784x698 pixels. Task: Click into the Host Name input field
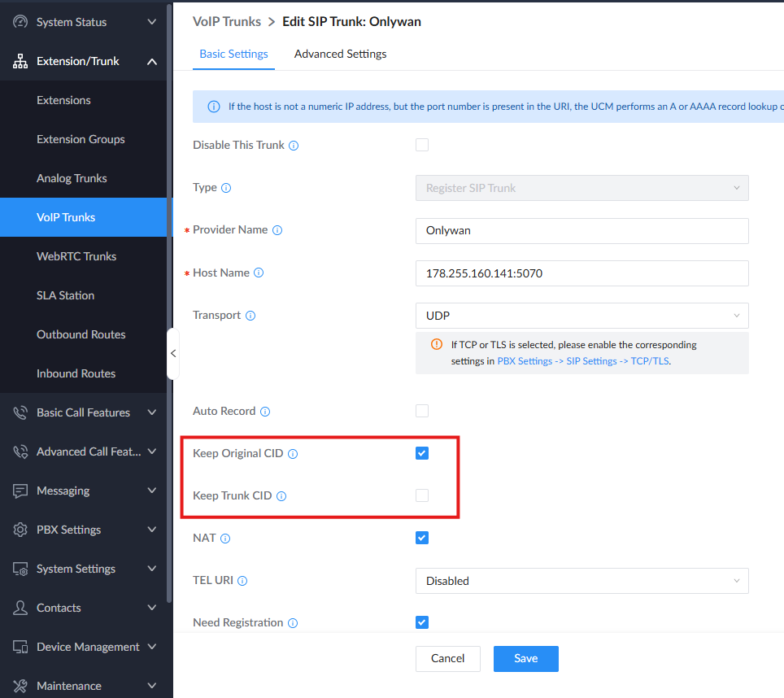[581, 273]
